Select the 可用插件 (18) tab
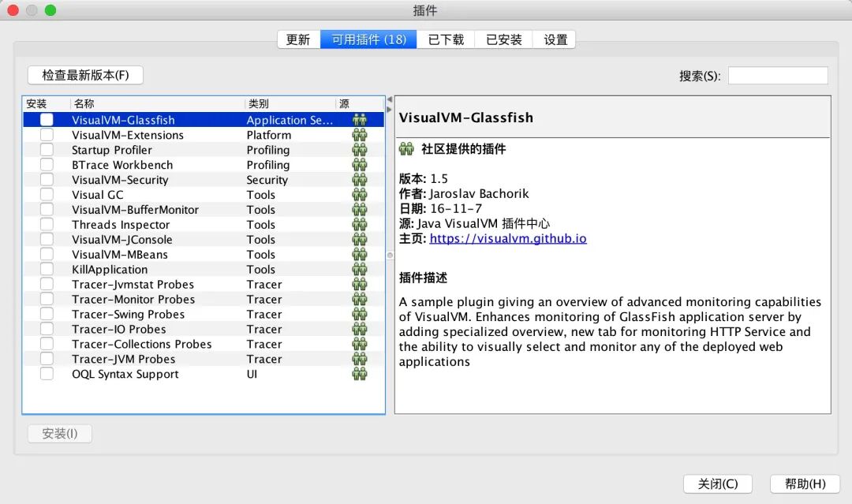 pyautogui.click(x=369, y=39)
